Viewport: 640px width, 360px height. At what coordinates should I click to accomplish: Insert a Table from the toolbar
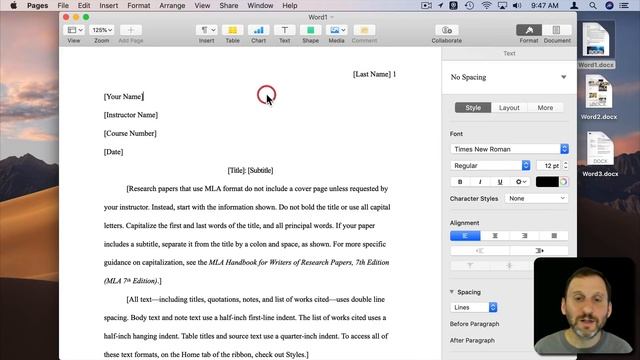tap(233, 30)
